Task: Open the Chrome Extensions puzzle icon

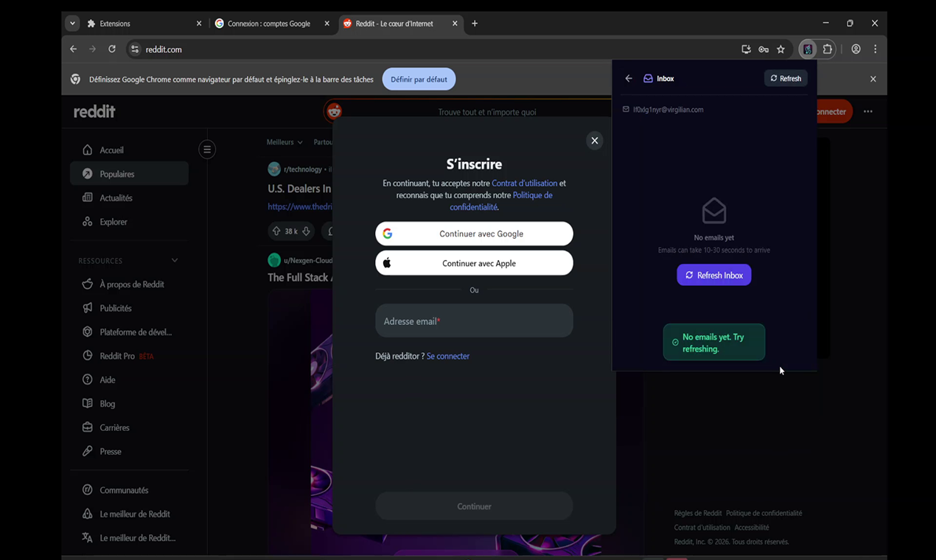Action: pos(827,49)
